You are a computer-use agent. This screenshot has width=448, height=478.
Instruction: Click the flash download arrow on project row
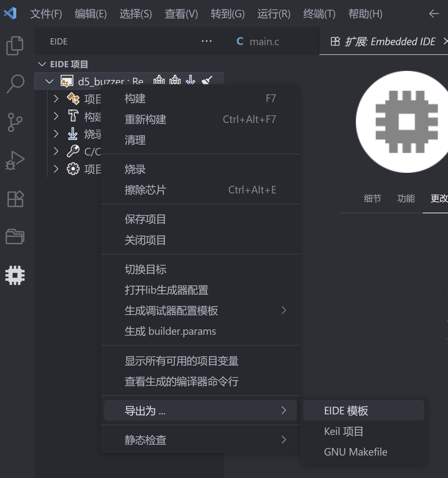pos(190,80)
